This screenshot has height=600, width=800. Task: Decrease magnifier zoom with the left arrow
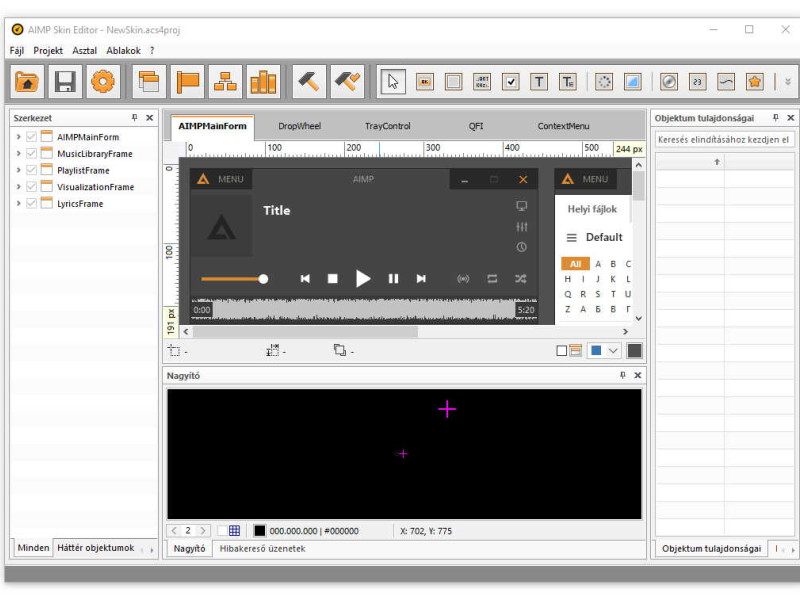[x=174, y=531]
